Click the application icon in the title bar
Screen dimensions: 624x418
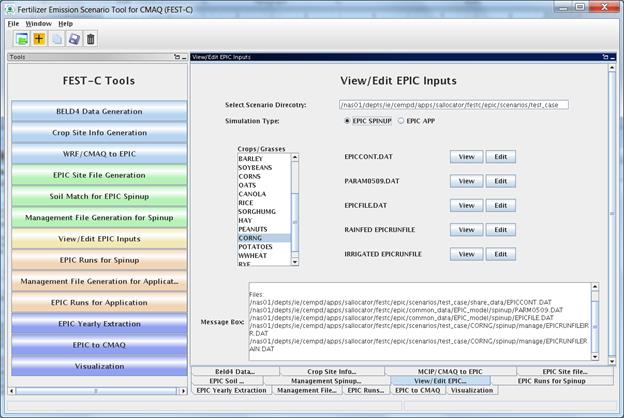pyautogui.click(x=10, y=9)
